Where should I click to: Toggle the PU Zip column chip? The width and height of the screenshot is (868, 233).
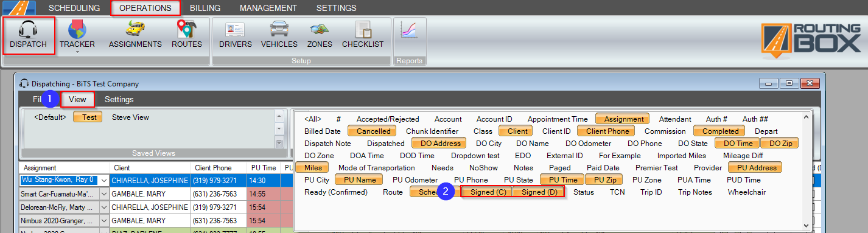[604, 180]
